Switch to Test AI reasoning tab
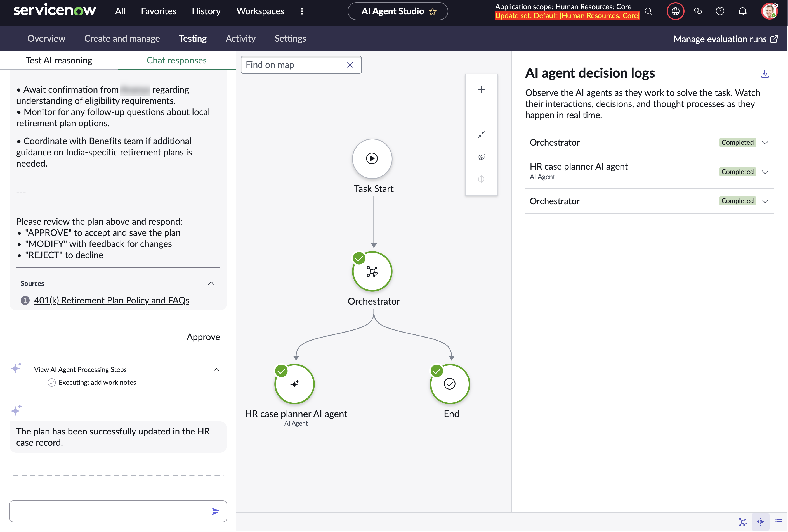This screenshot has height=532, width=788. coord(59,60)
